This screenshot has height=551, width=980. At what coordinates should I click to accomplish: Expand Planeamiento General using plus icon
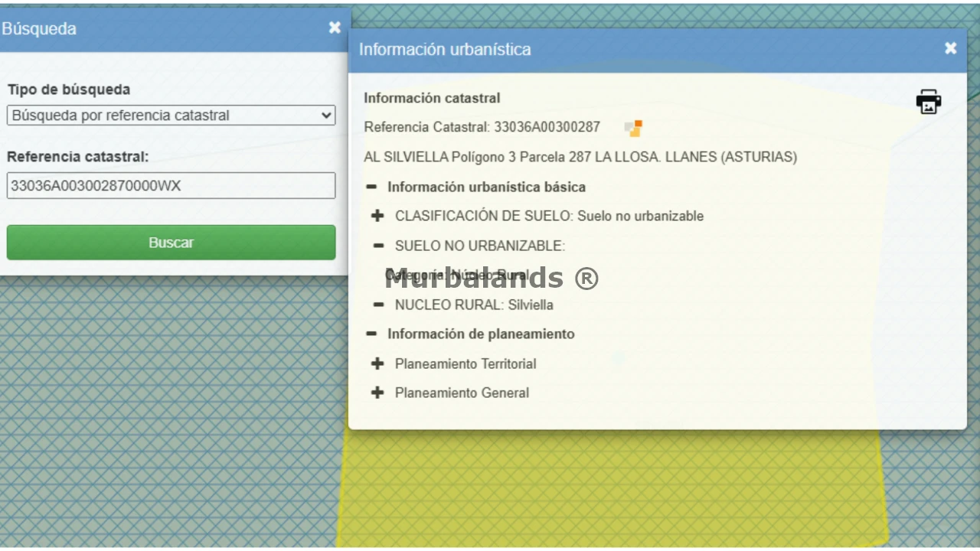pos(377,393)
